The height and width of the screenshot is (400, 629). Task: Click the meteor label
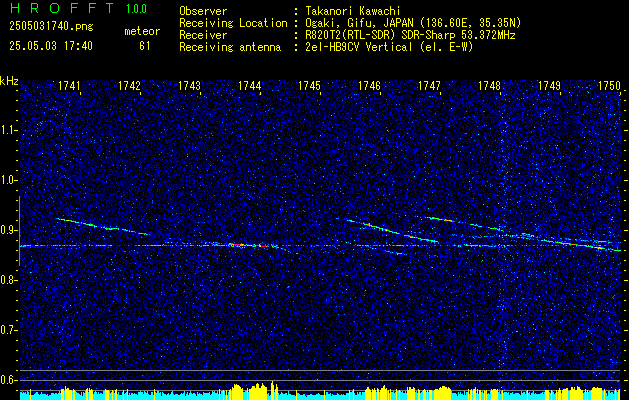(x=142, y=31)
